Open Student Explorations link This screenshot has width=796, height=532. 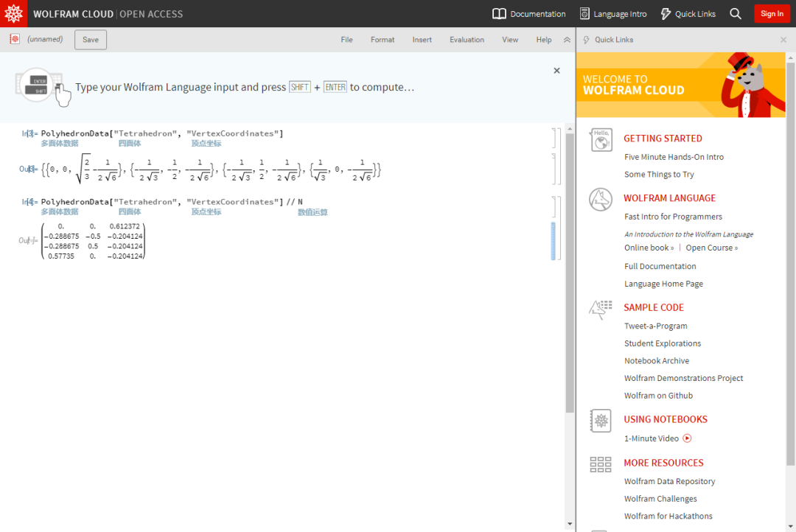pos(663,343)
